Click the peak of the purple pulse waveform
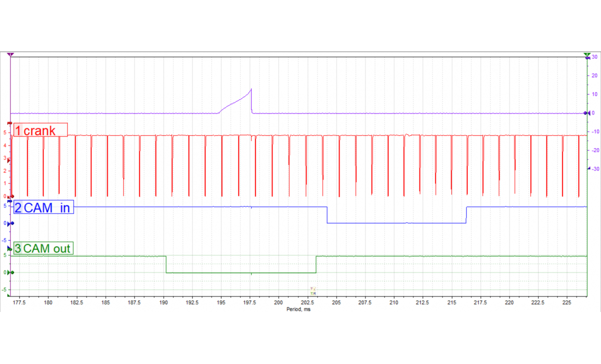601x364 pixels. click(x=251, y=89)
